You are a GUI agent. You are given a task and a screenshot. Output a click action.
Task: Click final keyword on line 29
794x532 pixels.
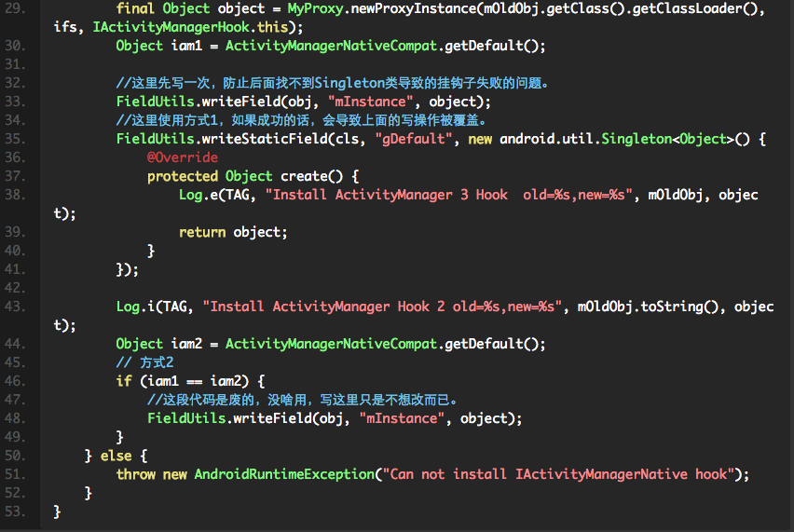[135, 8]
